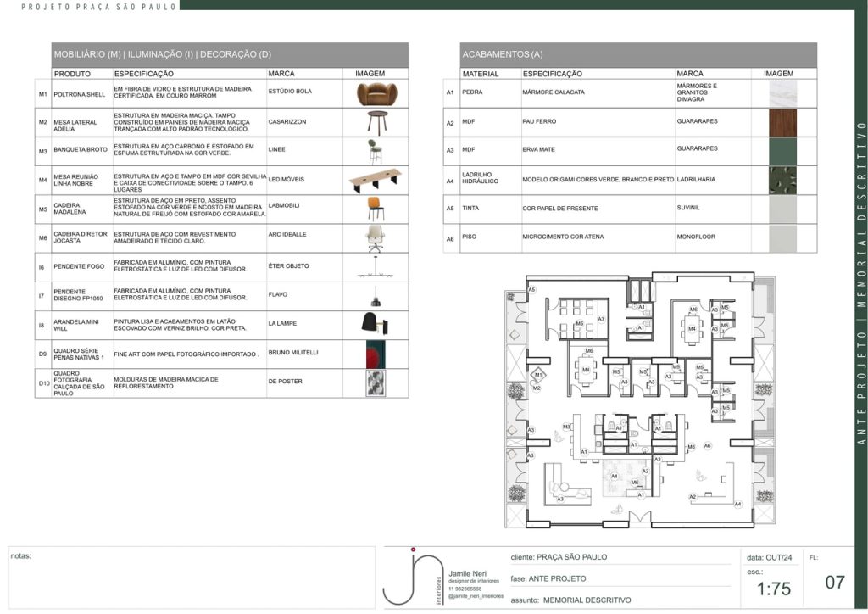Select the Pendente Disegno FP1040 lamp image
Viewport: 868px width, 614px height.
click(375, 296)
